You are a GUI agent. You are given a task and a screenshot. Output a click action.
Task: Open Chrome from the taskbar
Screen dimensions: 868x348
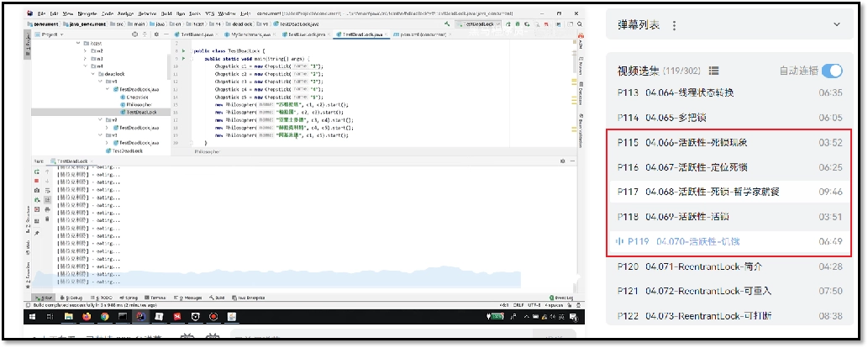pos(105,316)
